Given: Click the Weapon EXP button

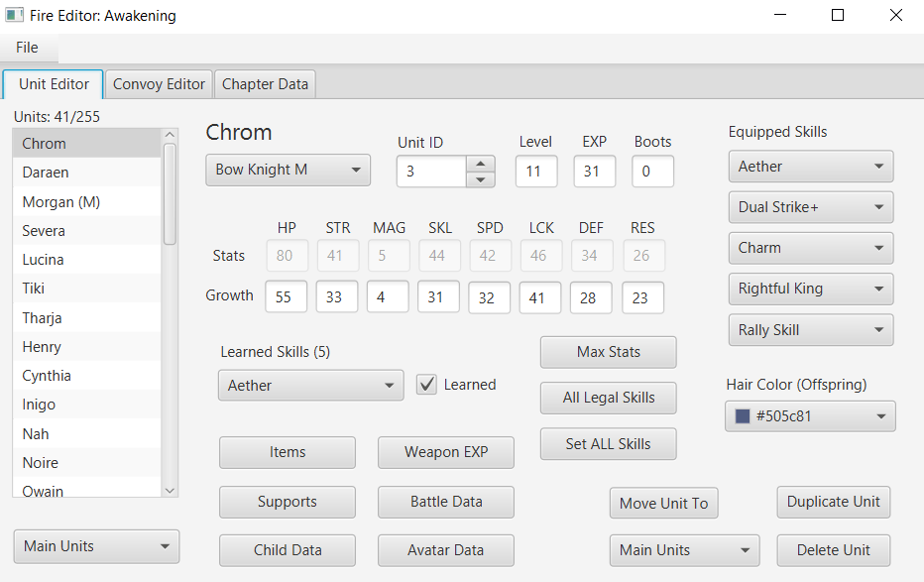Looking at the screenshot, I should (x=445, y=452).
